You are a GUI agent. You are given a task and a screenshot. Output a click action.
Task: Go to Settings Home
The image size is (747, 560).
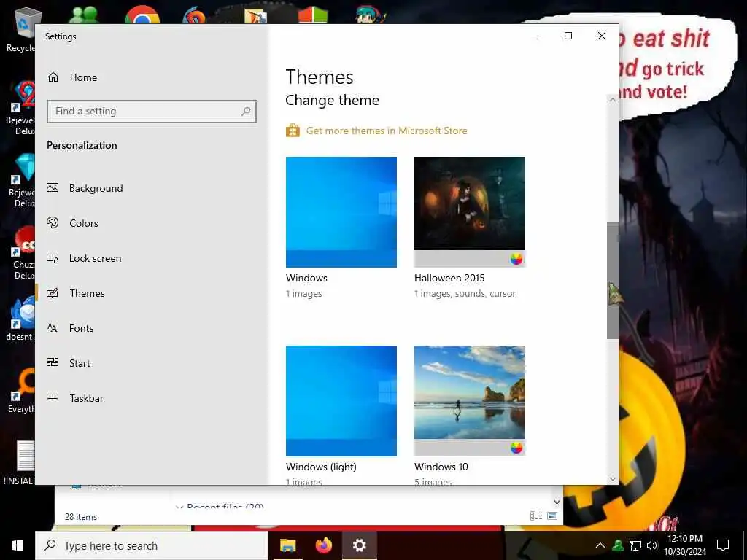(72, 77)
